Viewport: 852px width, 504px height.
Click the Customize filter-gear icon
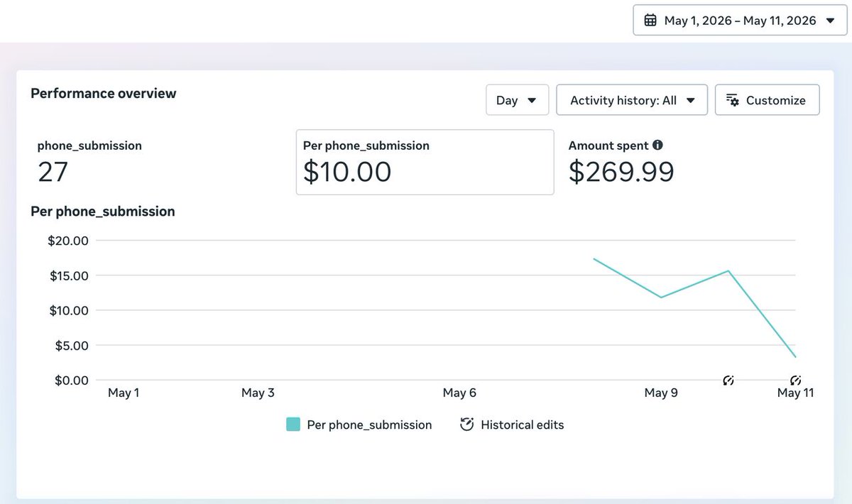coord(733,100)
